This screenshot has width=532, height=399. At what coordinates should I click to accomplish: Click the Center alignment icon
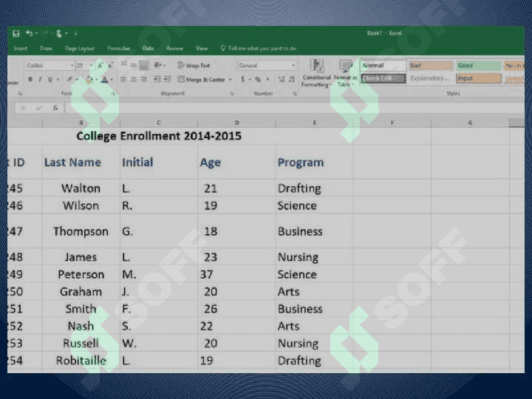(x=134, y=79)
